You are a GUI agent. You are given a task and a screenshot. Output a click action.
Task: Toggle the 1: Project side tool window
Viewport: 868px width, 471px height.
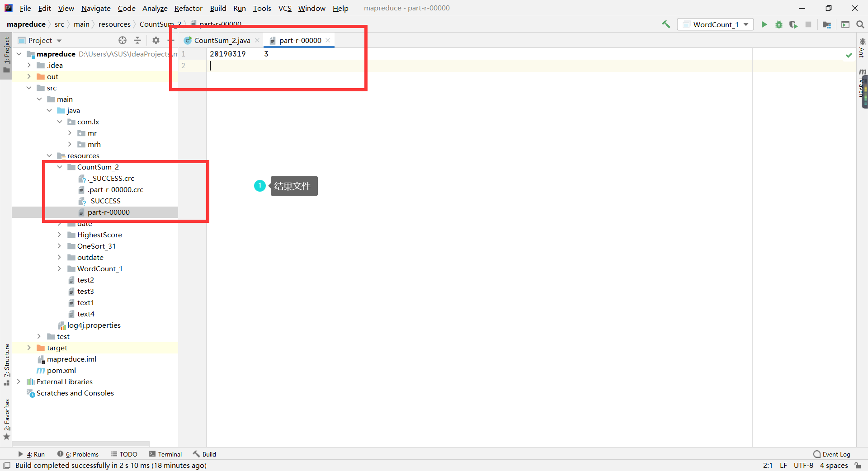click(x=6, y=55)
